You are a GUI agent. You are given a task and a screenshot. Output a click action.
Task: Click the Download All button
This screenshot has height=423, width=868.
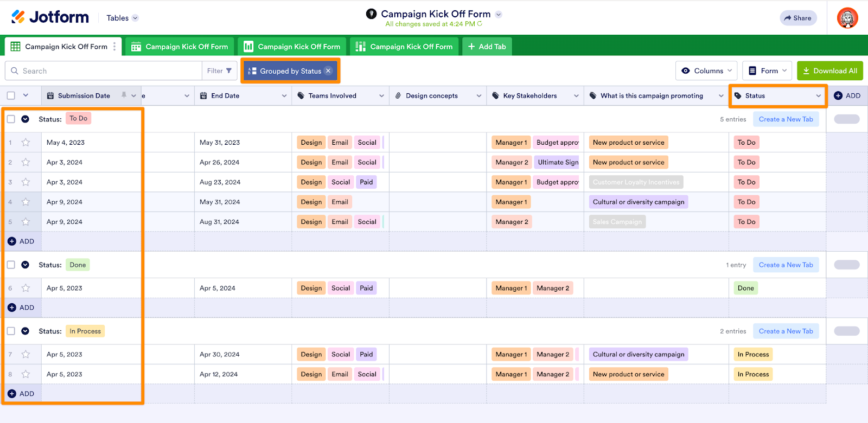tap(829, 71)
